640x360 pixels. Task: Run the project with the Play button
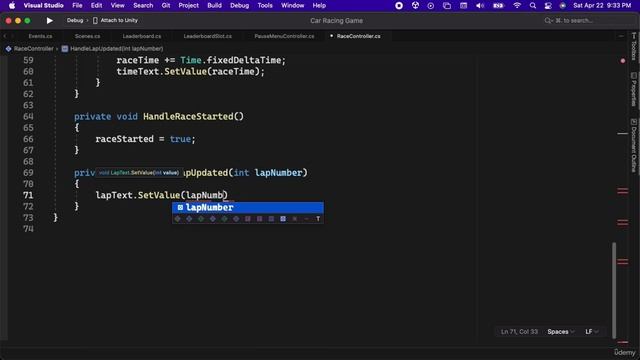[49, 20]
